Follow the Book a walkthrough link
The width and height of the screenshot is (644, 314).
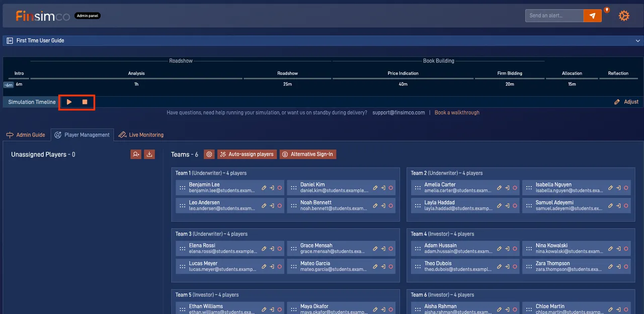(x=457, y=113)
